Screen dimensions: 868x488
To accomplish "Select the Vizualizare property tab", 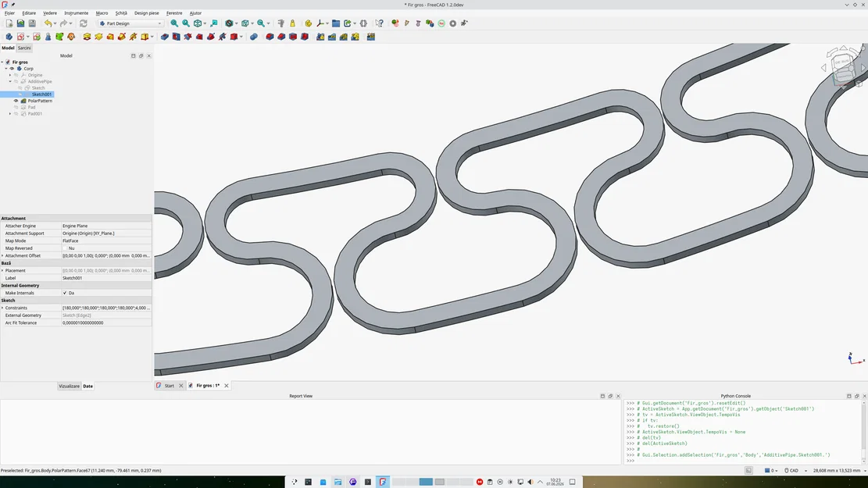I will 70,386.
